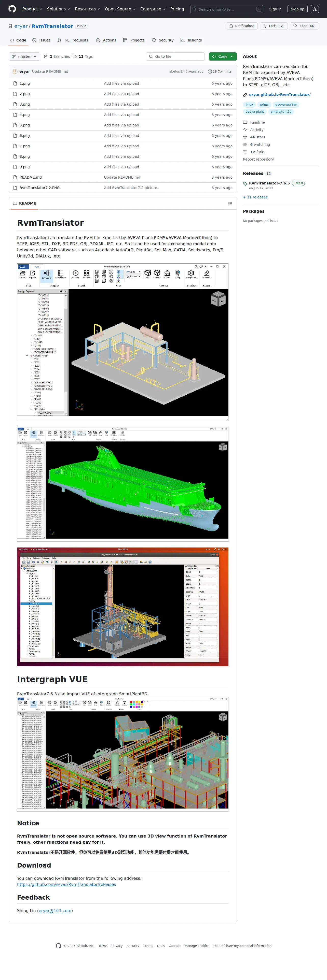Open eryar.github.io/RvmTranslator/ website link
This screenshot has height=980, width=327.
click(x=279, y=95)
